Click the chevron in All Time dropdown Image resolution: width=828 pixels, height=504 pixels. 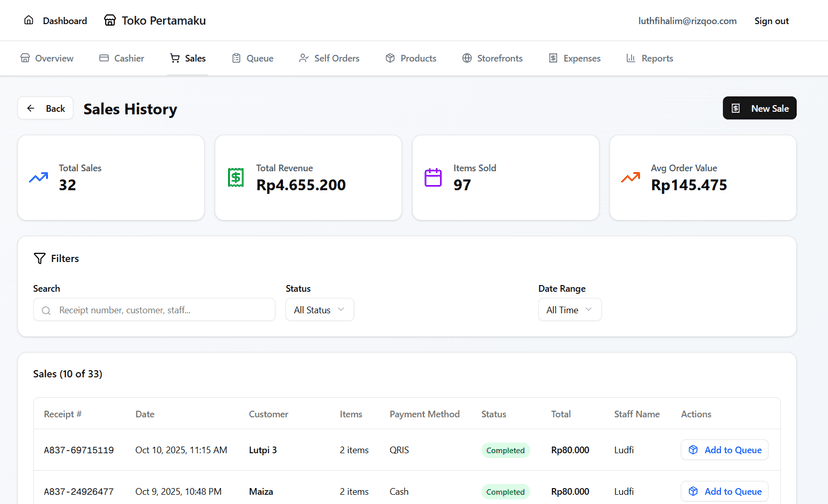pyautogui.click(x=588, y=310)
